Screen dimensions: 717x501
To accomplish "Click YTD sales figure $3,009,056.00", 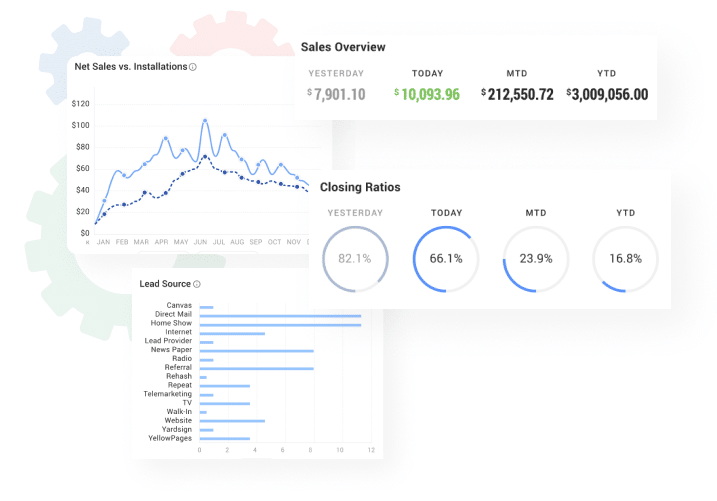I will 607,94.
